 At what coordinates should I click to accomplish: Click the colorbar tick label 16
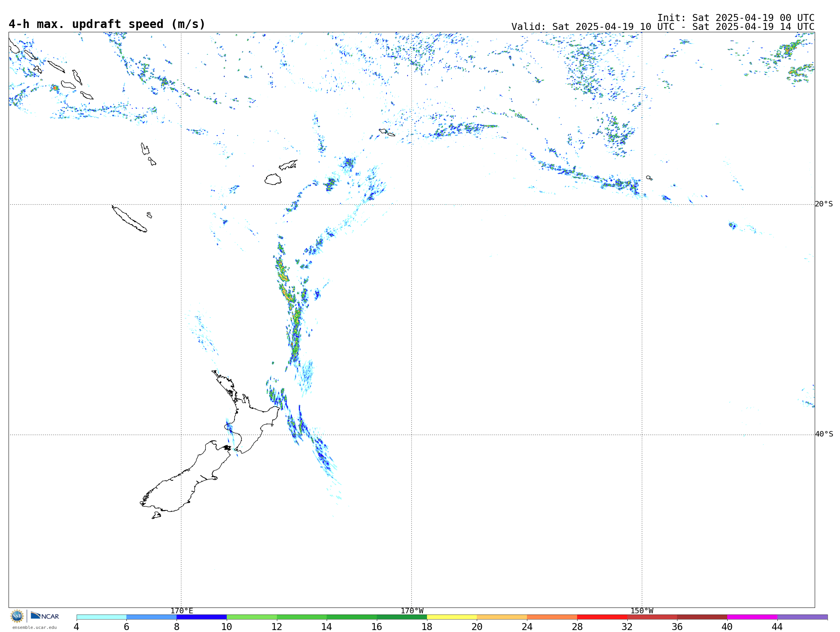click(377, 627)
